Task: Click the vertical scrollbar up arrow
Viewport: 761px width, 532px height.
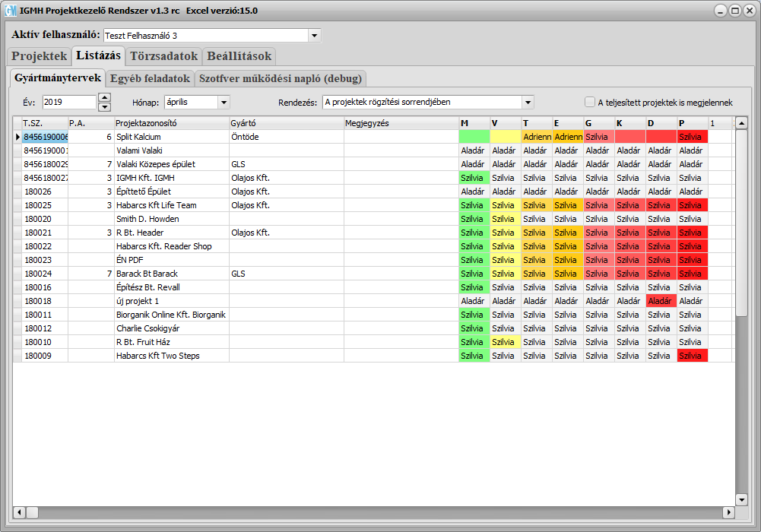Action: 741,123
